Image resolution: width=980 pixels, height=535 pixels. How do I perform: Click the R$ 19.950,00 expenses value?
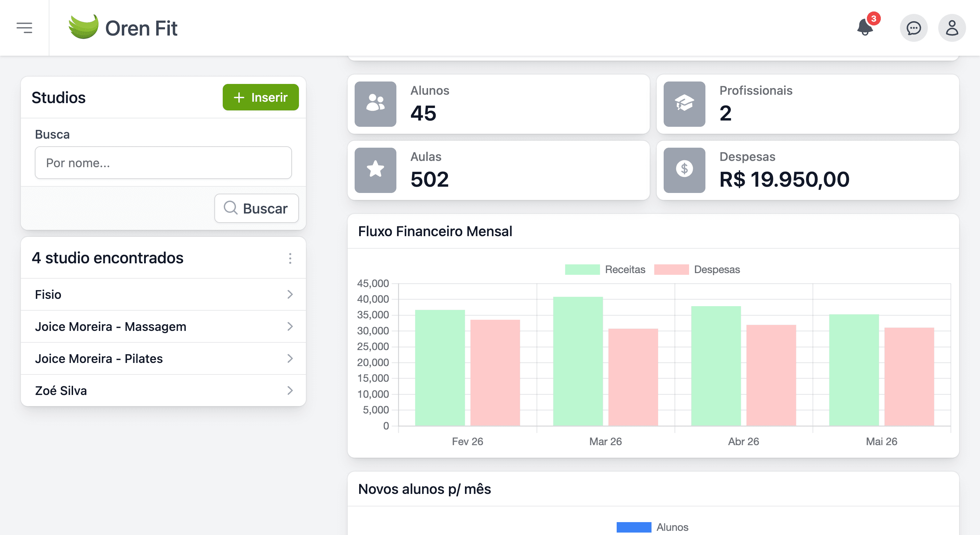pos(784,179)
